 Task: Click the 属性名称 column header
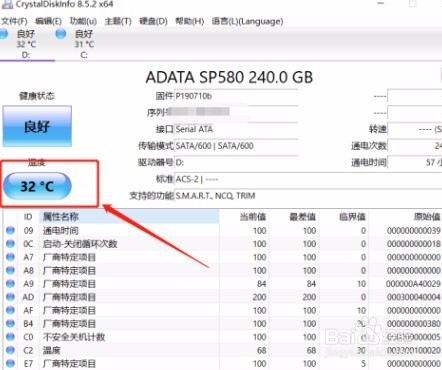tap(129, 217)
